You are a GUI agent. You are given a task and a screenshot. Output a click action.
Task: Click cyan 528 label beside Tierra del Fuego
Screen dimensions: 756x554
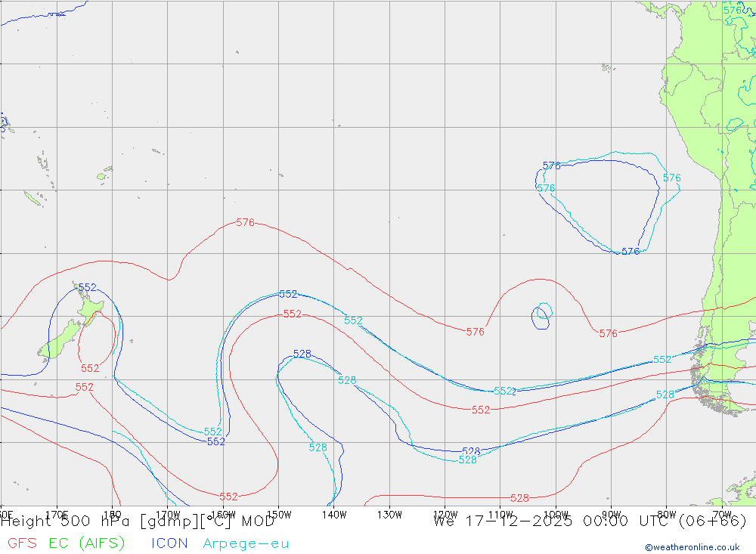(x=665, y=395)
